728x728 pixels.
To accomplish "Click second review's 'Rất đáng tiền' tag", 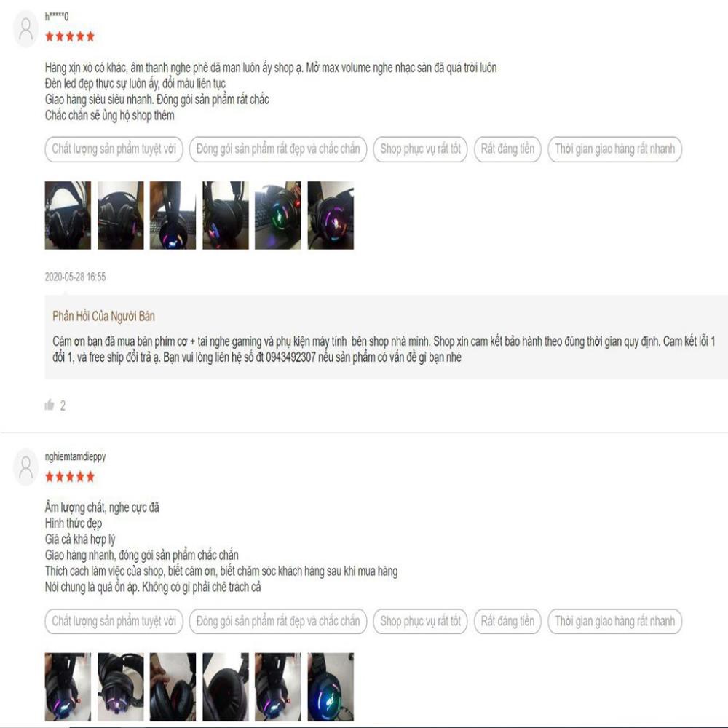I will 507,621.
